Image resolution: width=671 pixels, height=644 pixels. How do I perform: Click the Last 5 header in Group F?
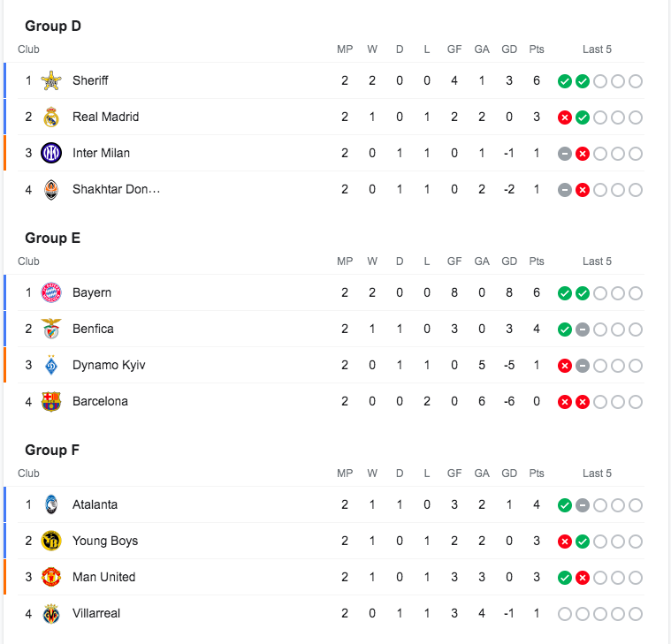click(x=597, y=474)
